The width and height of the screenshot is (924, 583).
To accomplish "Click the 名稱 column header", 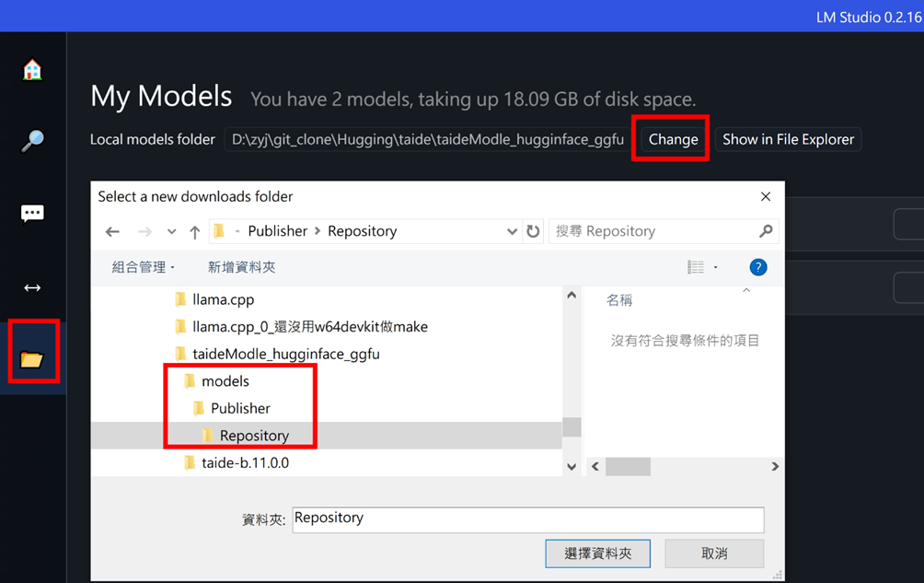I will [619, 300].
